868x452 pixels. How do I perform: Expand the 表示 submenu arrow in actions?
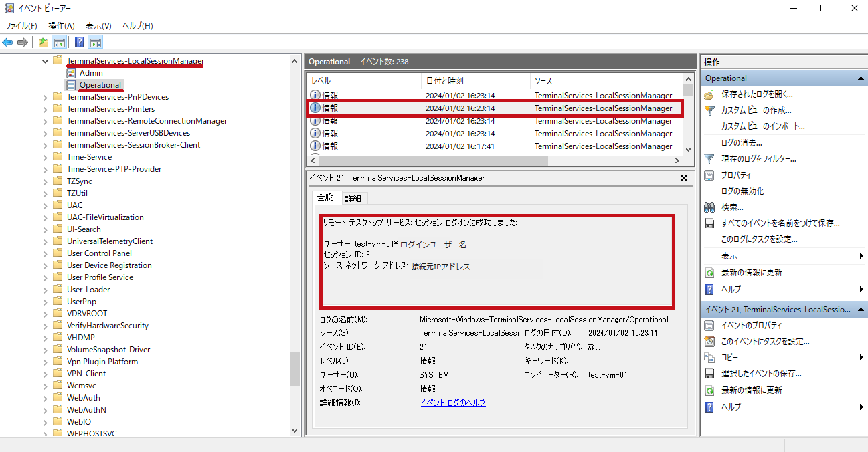point(861,256)
